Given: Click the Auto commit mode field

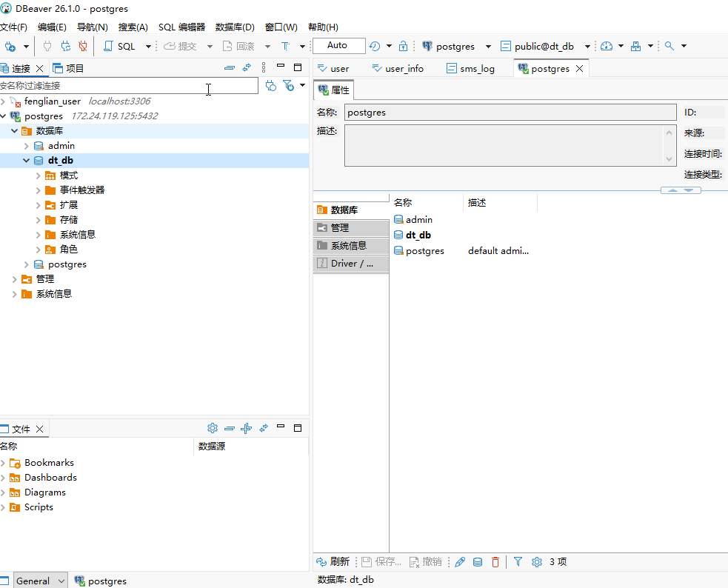Looking at the screenshot, I should pyautogui.click(x=339, y=45).
